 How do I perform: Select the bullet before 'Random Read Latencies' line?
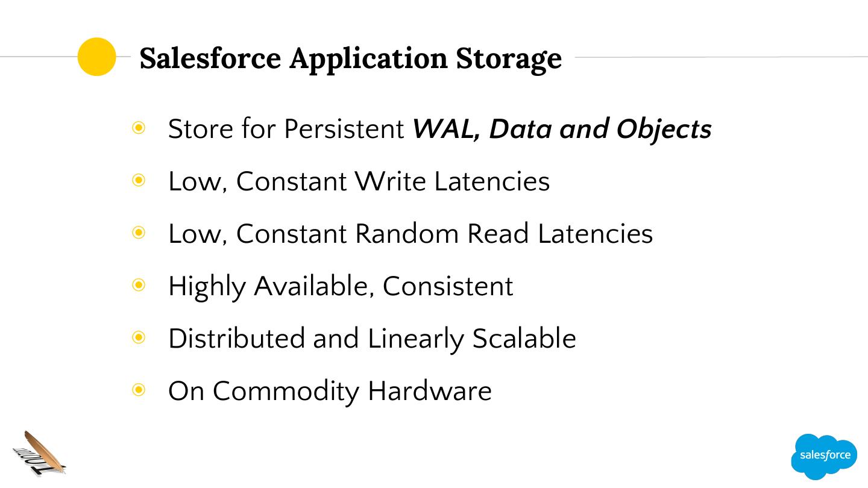[139, 233]
